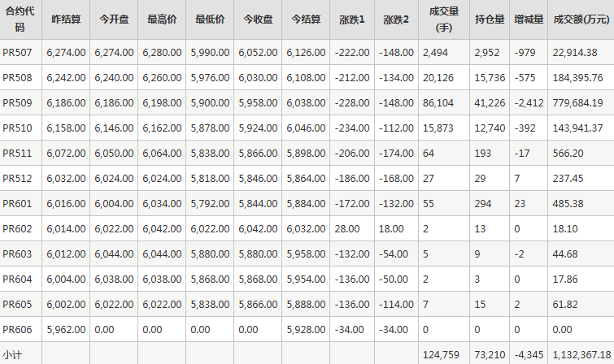Click contract code PR601
Viewport: 614px width, 364px height.
pos(17,203)
